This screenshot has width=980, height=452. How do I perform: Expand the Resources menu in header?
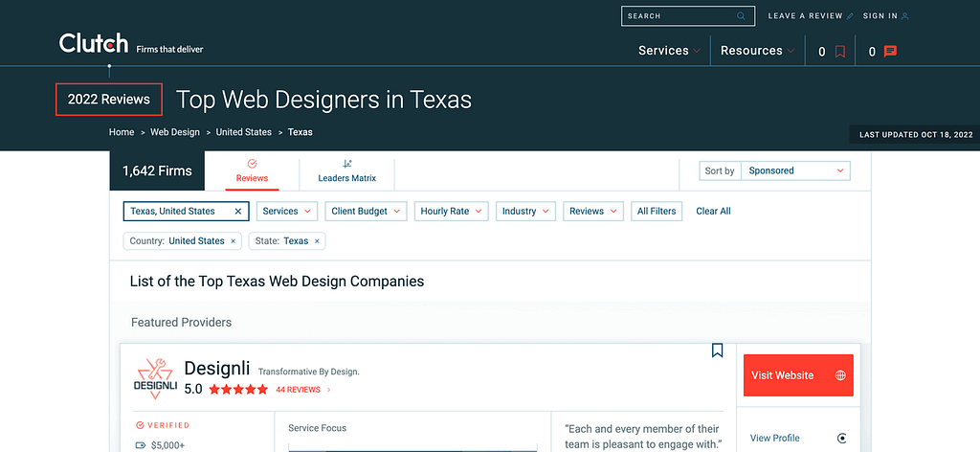coord(758,51)
